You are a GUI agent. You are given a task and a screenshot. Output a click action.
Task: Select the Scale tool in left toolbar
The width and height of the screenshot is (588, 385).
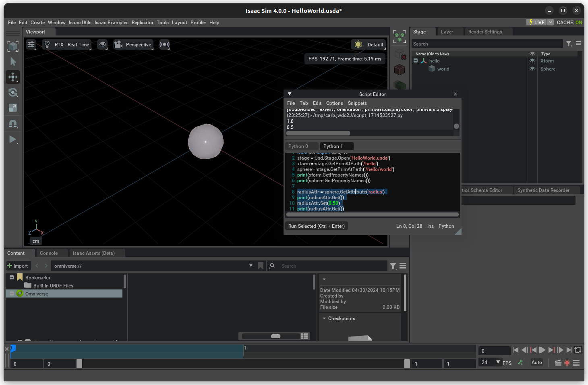coord(13,108)
